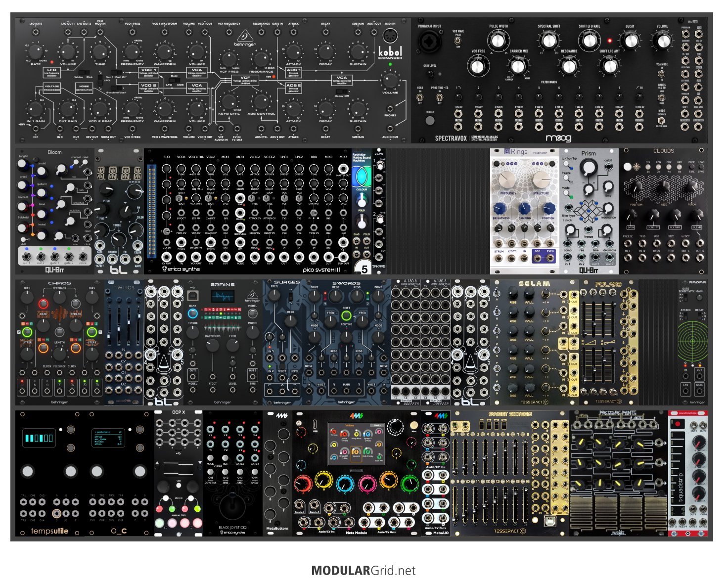Viewport: 728px width, 581px height.
Task: Click the Shift LFO Rate knob
Action: pos(589,40)
